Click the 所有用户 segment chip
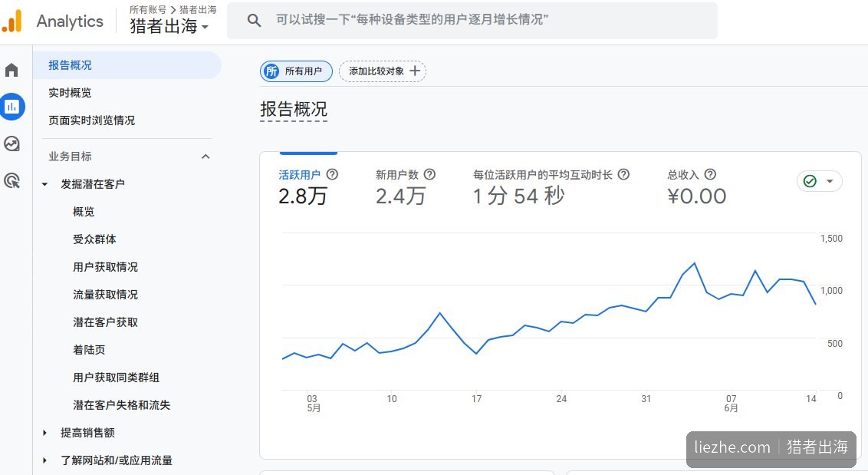868x475 pixels. (x=296, y=71)
